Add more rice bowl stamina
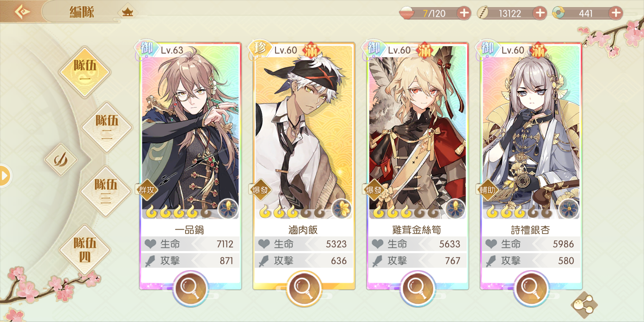The image size is (644, 322). (464, 13)
